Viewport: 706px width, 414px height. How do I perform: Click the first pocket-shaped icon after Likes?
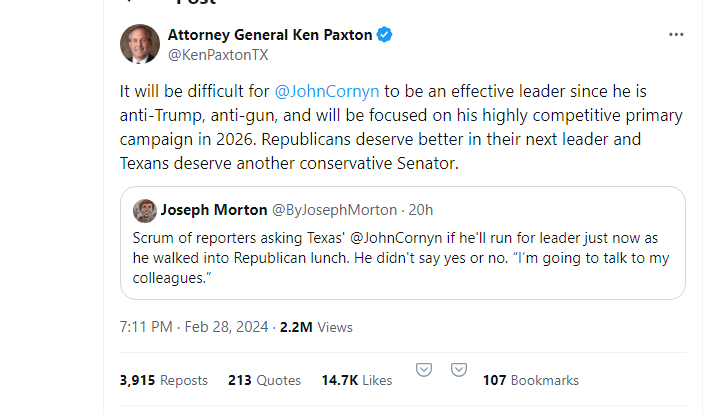(x=423, y=369)
